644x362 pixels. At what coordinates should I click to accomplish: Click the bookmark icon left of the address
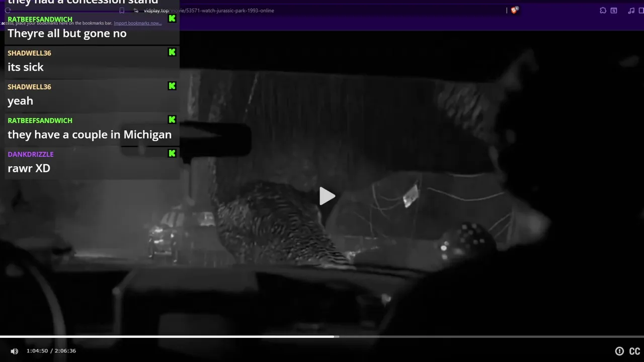pyautogui.click(x=122, y=11)
